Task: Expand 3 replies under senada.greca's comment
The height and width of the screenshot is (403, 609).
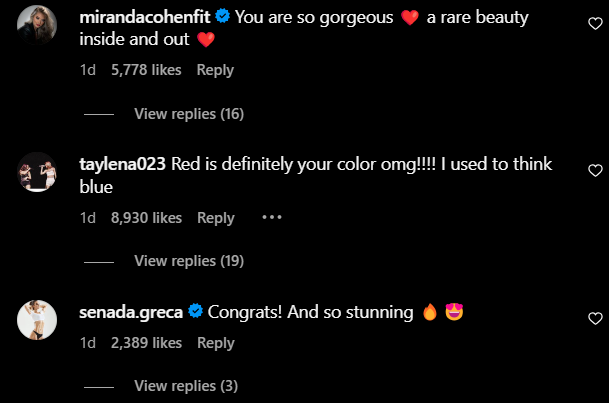Action: 185,386
